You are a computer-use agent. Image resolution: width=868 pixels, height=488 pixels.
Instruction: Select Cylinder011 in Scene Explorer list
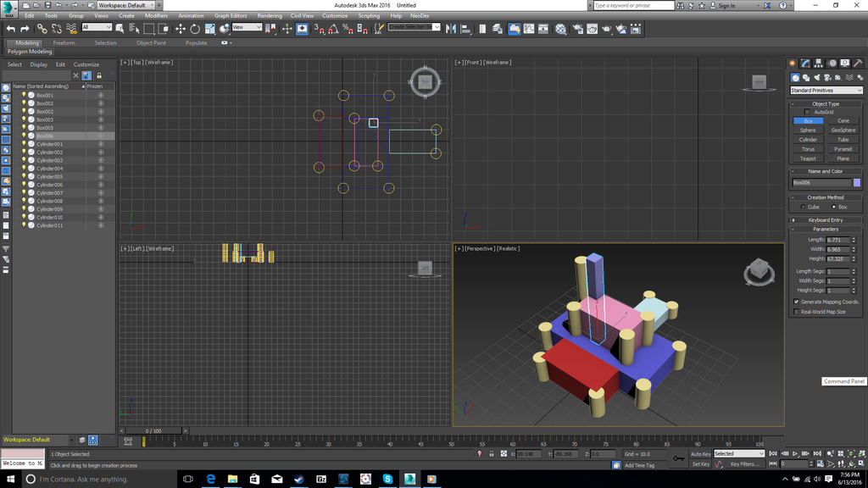click(x=49, y=225)
